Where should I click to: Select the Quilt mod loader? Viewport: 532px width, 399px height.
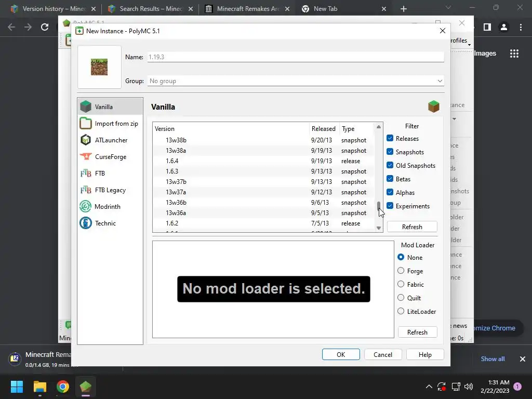pyautogui.click(x=401, y=298)
